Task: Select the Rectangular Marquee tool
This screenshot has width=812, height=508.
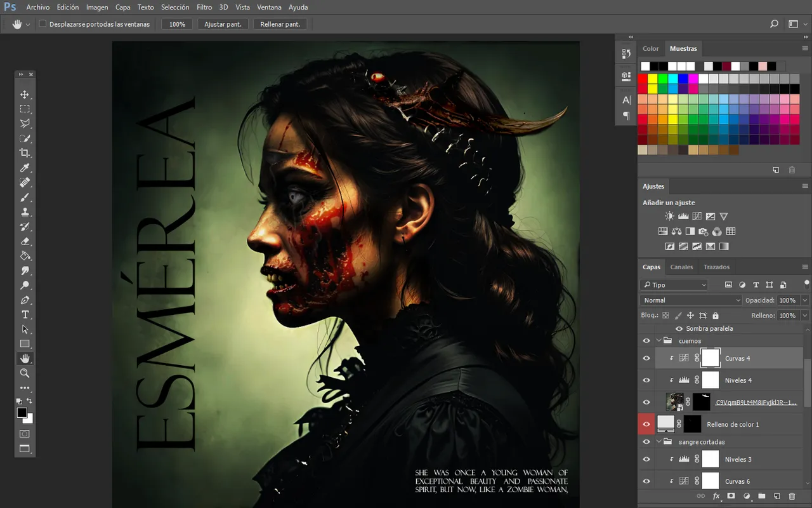Action: 25,109
